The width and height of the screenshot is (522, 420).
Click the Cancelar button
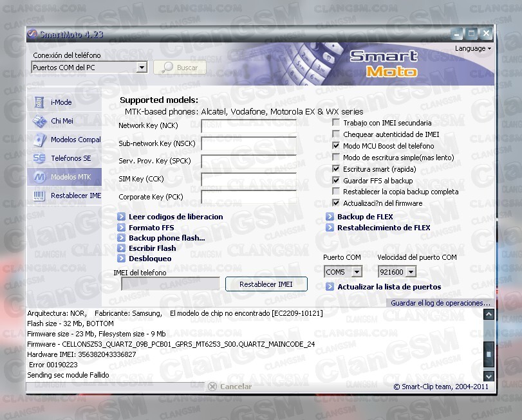230,387
